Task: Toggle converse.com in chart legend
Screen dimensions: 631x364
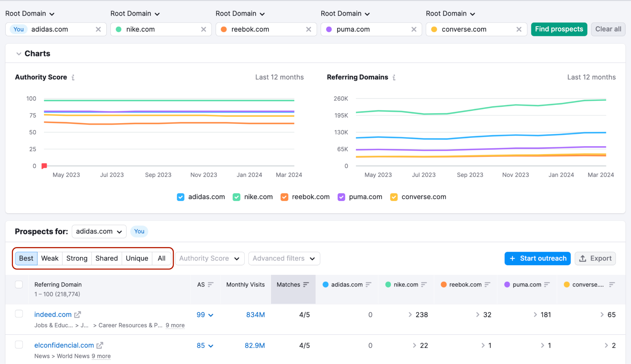Action: click(394, 197)
